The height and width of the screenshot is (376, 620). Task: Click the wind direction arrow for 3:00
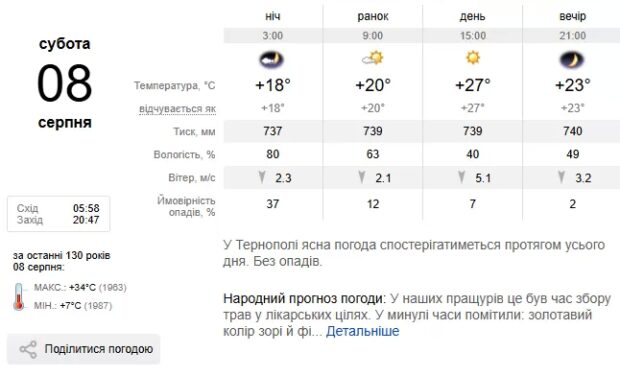[x=261, y=177]
